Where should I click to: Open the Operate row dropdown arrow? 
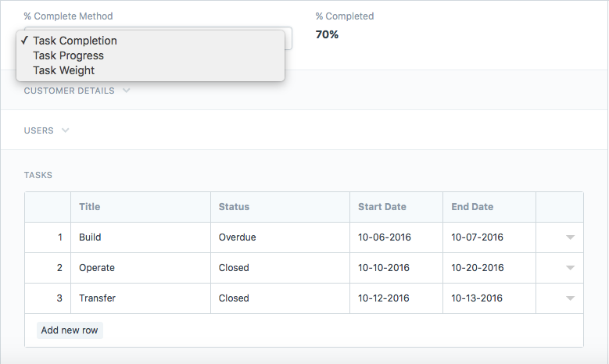[x=570, y=268]
